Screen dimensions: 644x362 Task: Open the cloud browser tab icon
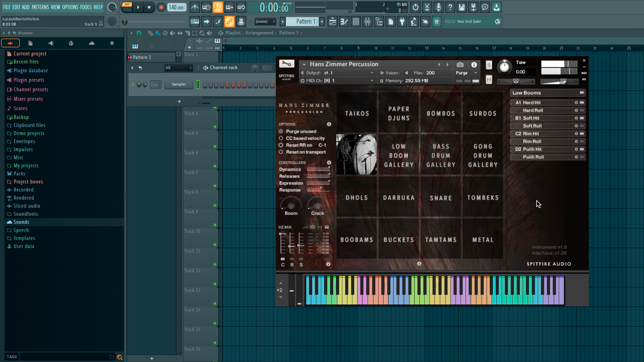[91, 43]
